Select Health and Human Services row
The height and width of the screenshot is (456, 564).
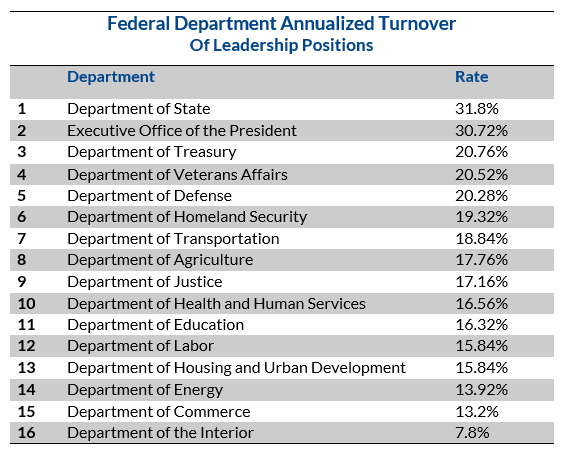[282, 304]
